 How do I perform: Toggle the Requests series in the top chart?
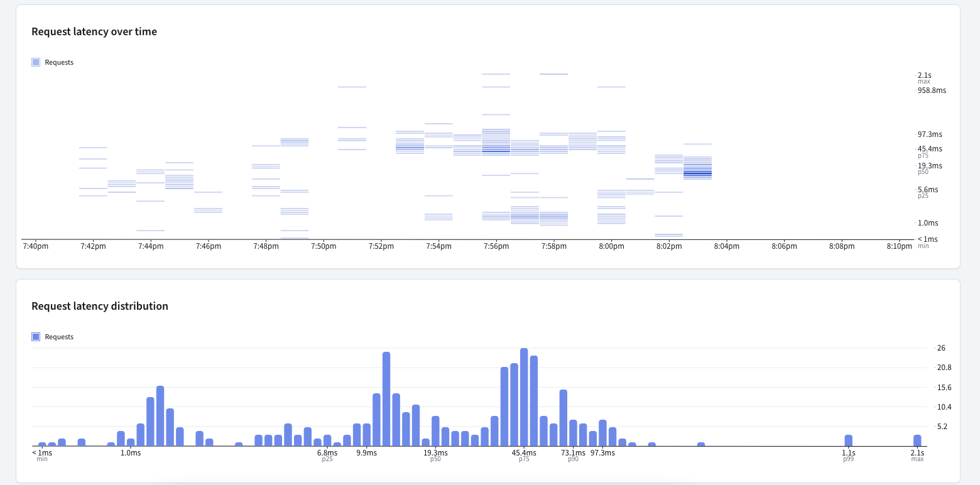point(59,62)
